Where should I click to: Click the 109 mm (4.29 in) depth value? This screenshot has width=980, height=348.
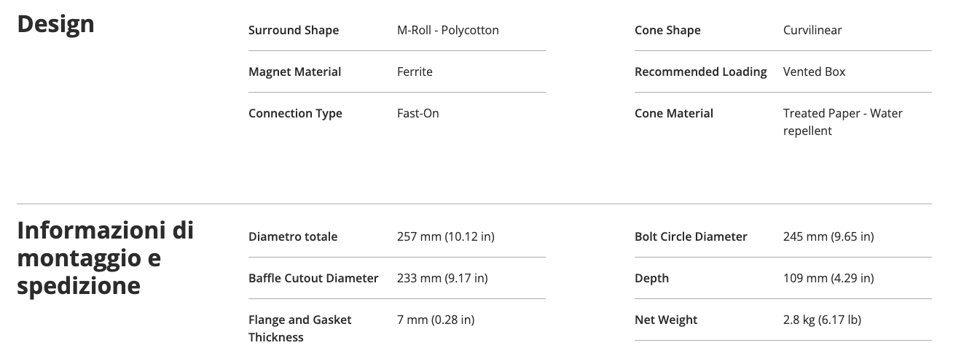tap(828, 278)
